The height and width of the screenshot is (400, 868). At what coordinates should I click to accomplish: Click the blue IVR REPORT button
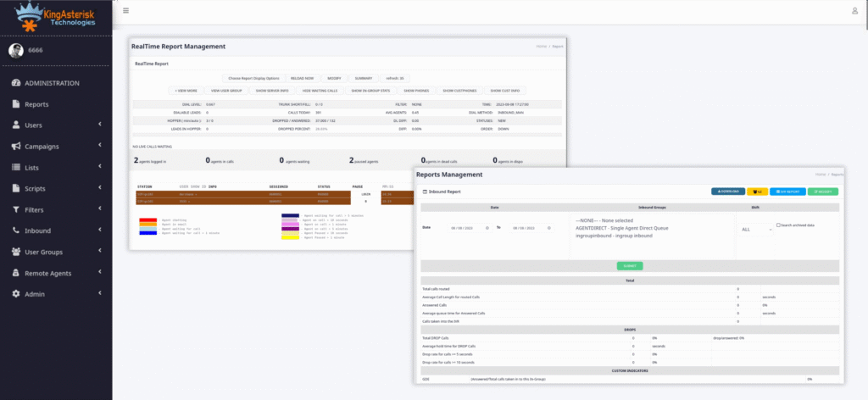coord(787,192)
